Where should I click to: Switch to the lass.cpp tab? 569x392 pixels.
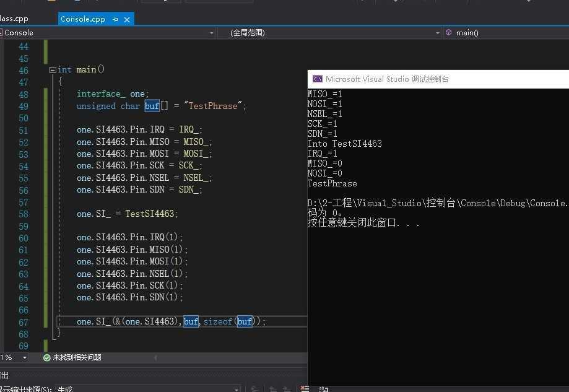(x=14, y=19)
